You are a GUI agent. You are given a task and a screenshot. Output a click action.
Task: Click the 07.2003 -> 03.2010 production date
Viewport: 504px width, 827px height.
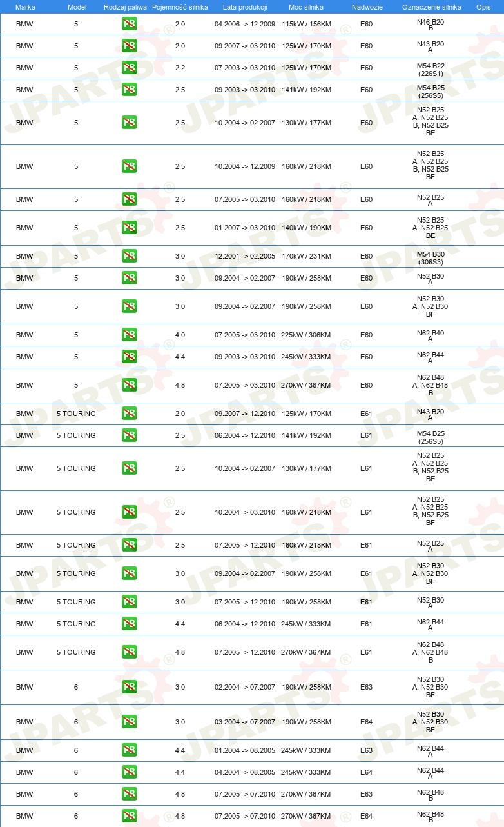coord(245,68)
